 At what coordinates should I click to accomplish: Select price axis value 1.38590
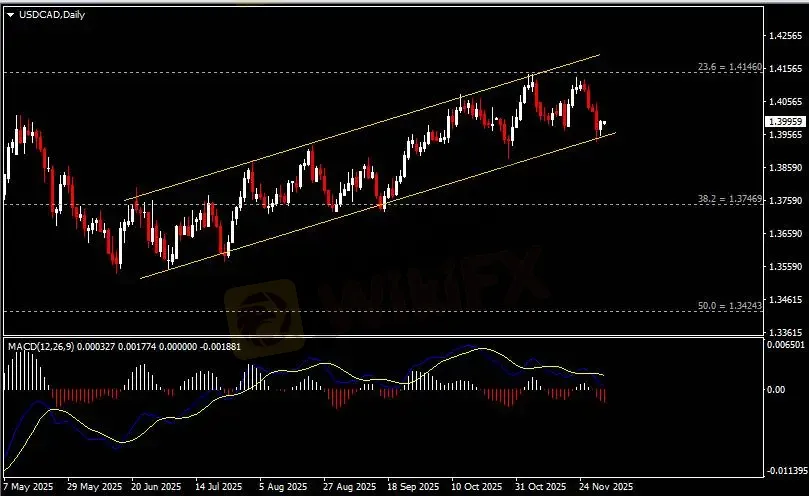[x=785, y=168]
